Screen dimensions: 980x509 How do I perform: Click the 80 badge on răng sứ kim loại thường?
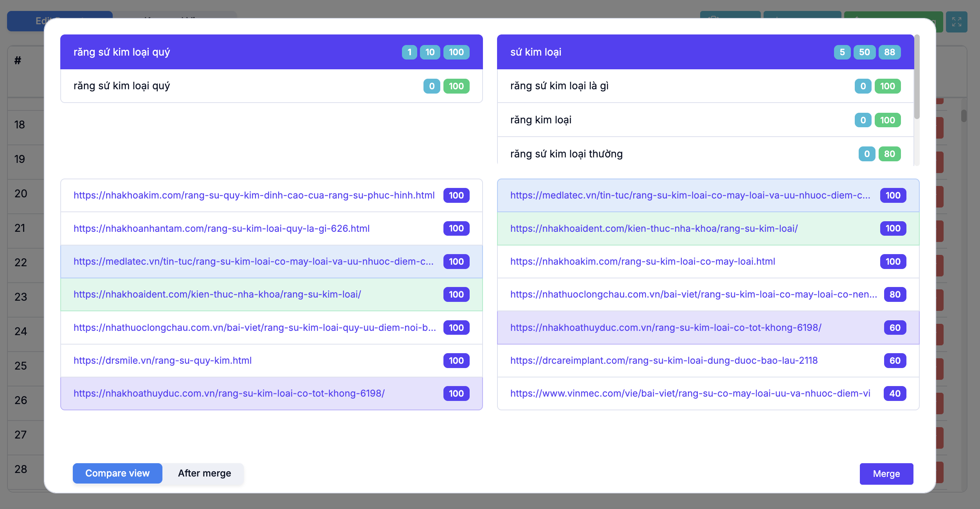tap(890, 154)
